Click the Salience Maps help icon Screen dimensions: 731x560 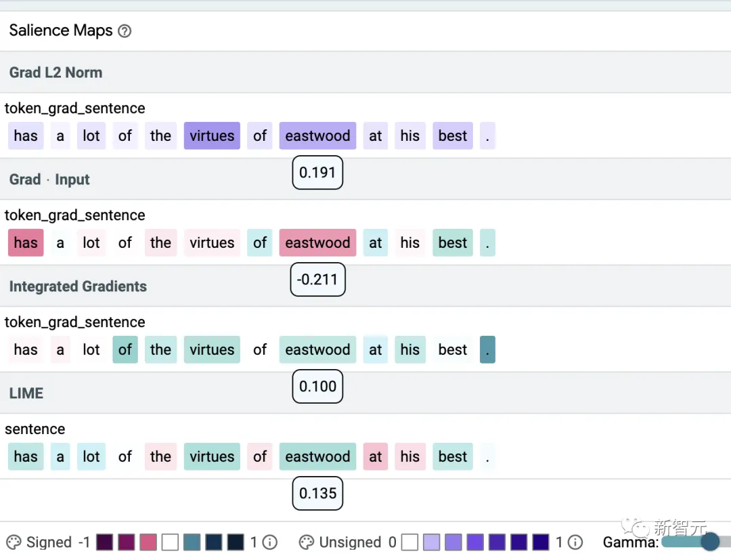click(x=125, y=31)
